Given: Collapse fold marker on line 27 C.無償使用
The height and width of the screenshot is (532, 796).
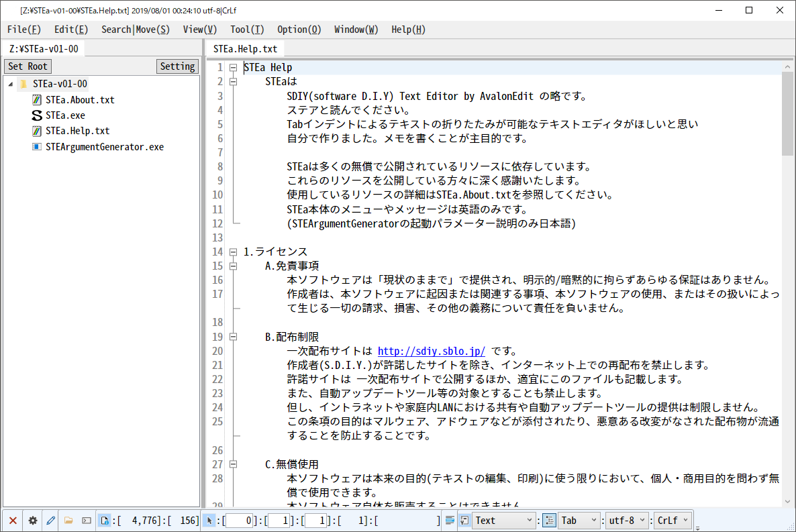Looking at the screenshot, I should click(233, 464).
